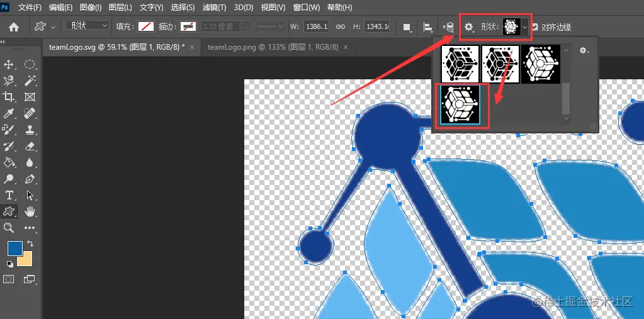Open the 文件(F) menu

(30, 8)
